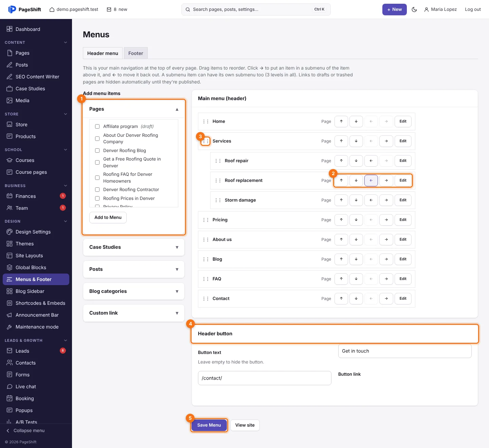This screenshot has width=489, height=448.
Task: Check the Affiliate program page checkbox
Action: pos(97,127)
